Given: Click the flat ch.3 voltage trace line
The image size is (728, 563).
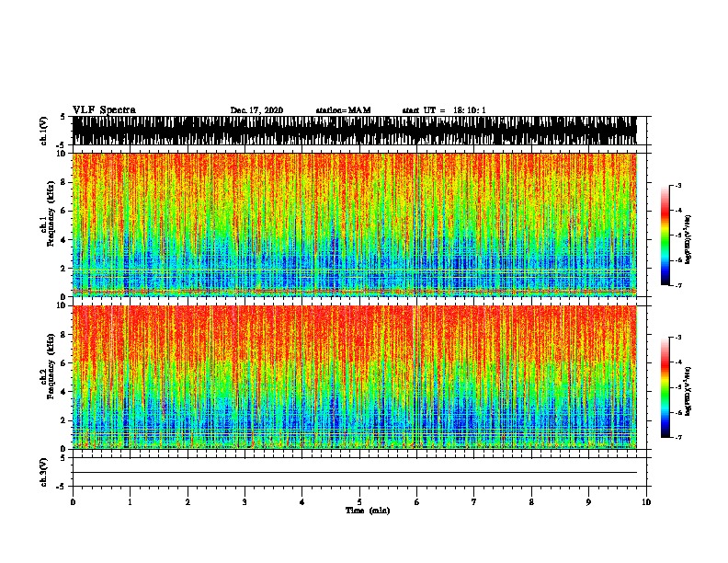Looking at the screenshot, I should pyautogui.click(x=354, y=473).
